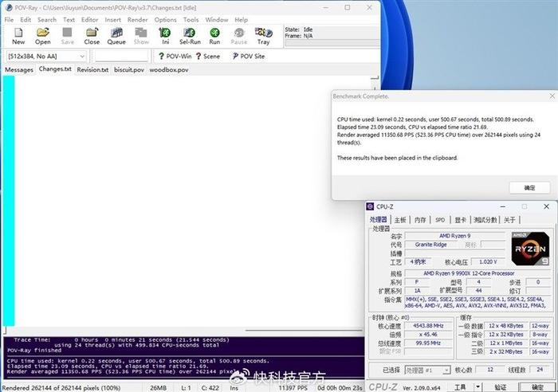Select the Changes.txt tab
Image resolution: width=558 pixels, height=392 pixels.
pos(55,69)
